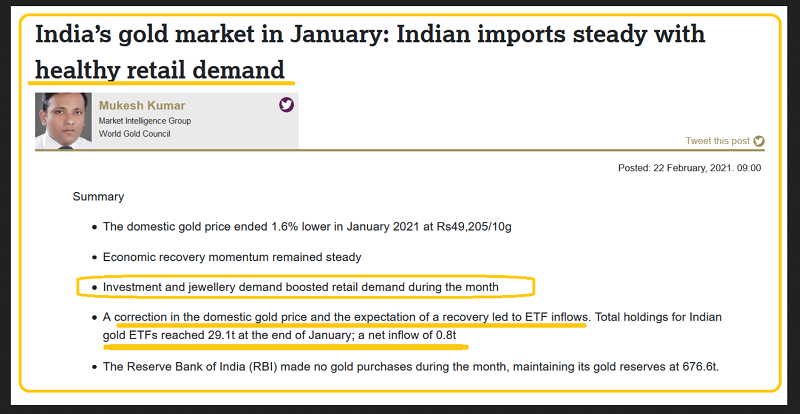Click the 676.6t gold reserves figure
The width and height of the screenshot is (800, 414).
coord(697,366)
